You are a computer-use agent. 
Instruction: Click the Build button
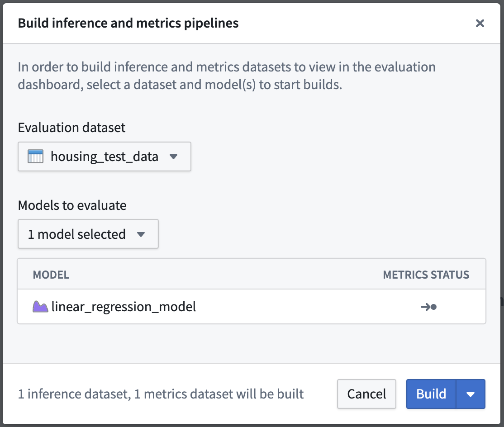pos(431,394)
